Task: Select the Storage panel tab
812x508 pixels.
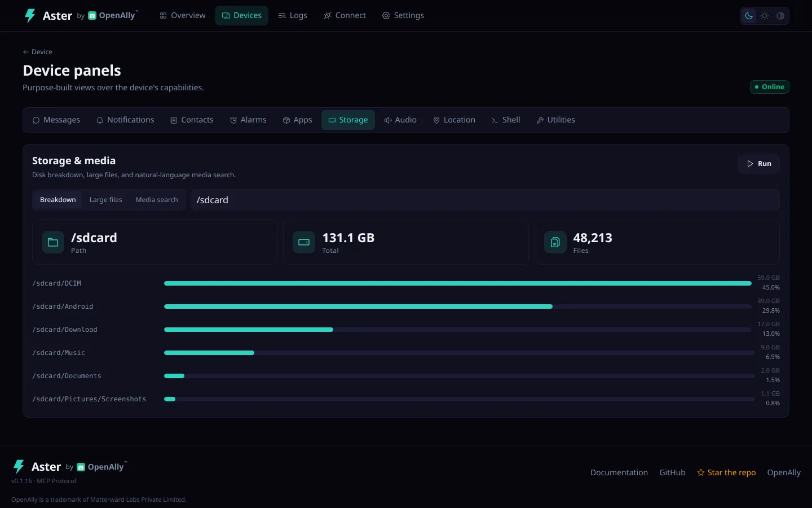Action: 348,120
